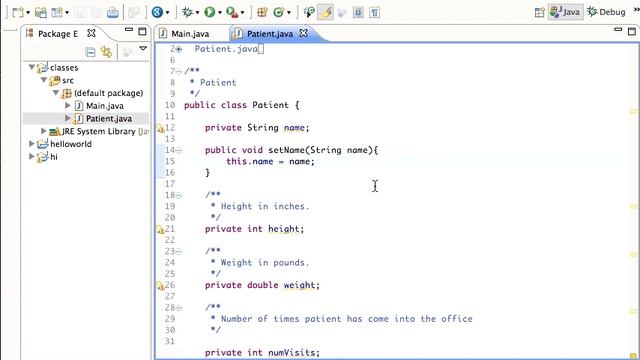Collapse the classes project
The image size is (640, 360).
point(32,67)
